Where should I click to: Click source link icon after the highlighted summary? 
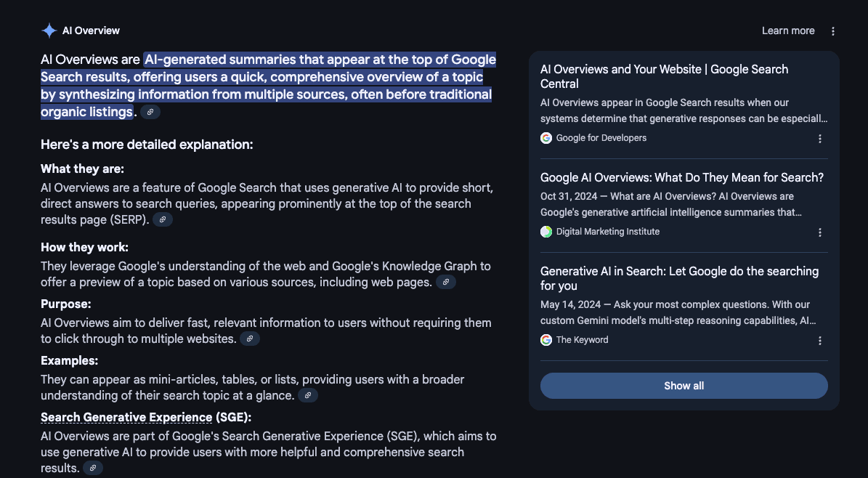(x=150, y=112)
